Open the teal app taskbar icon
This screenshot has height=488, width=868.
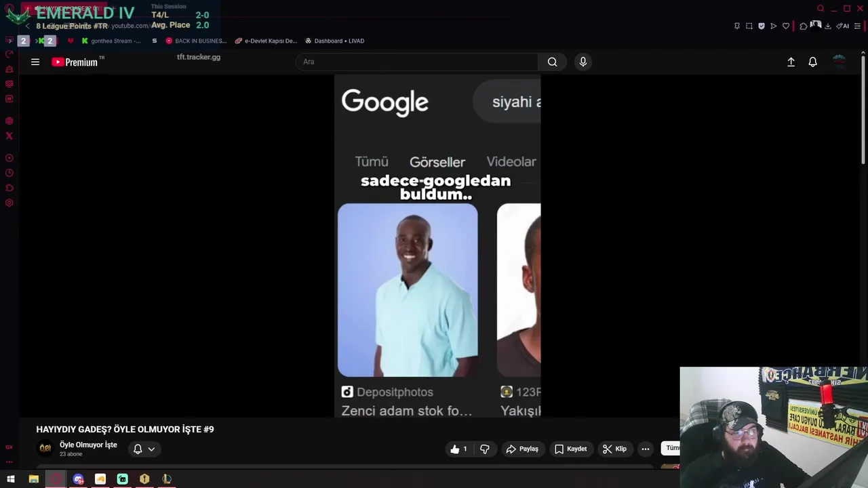(123, 479)
